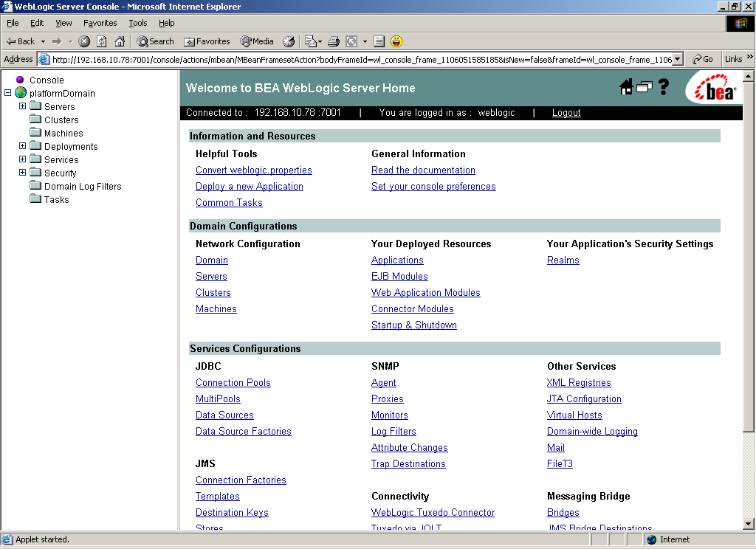Screen dimensions: 756x549
Task: Click the browser Home icon
Action: tap(120, 41)
